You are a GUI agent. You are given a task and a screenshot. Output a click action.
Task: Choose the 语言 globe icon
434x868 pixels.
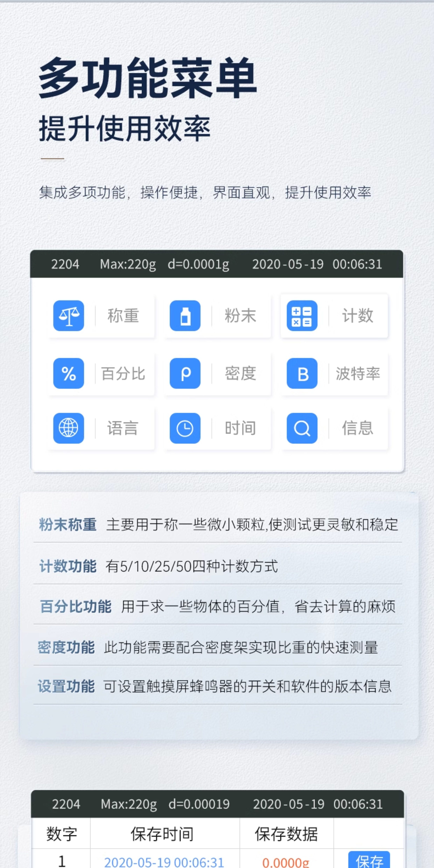tap(68, 428)
